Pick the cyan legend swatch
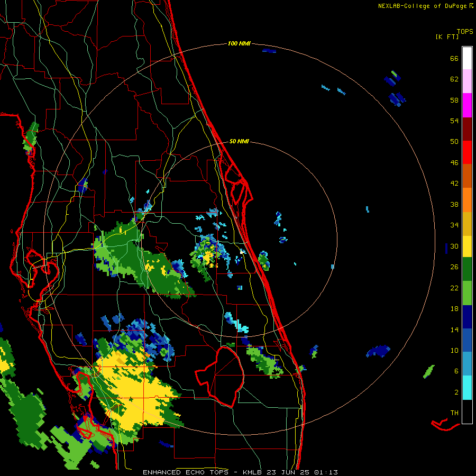This screenshot has height=476, width=476. click(x=467, y=388)
